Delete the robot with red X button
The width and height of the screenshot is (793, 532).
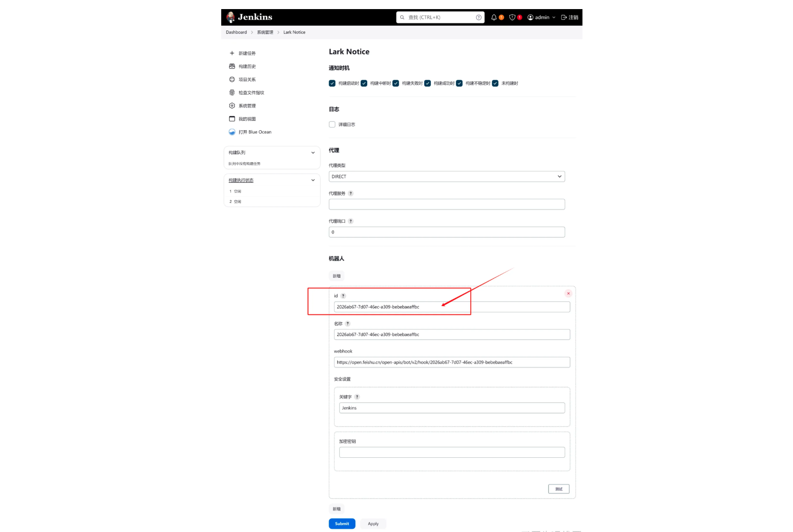pyautogui.click(x=568, y=293)
